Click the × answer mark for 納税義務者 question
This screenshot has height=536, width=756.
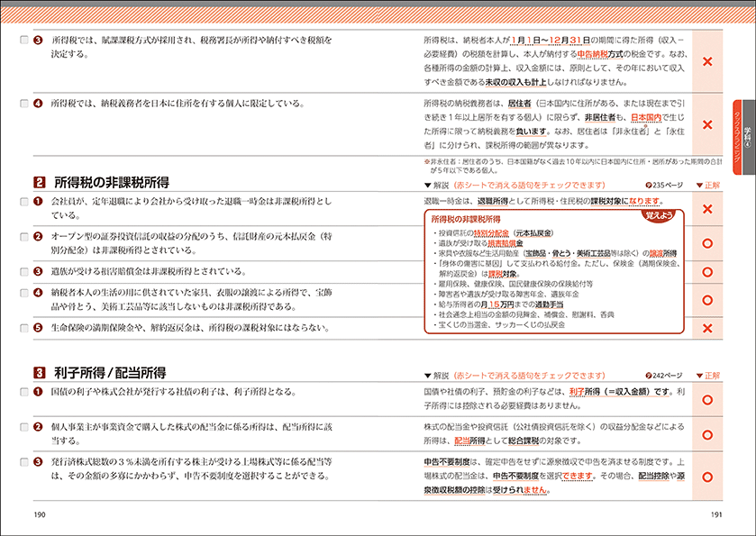click(x=707, y=125)
